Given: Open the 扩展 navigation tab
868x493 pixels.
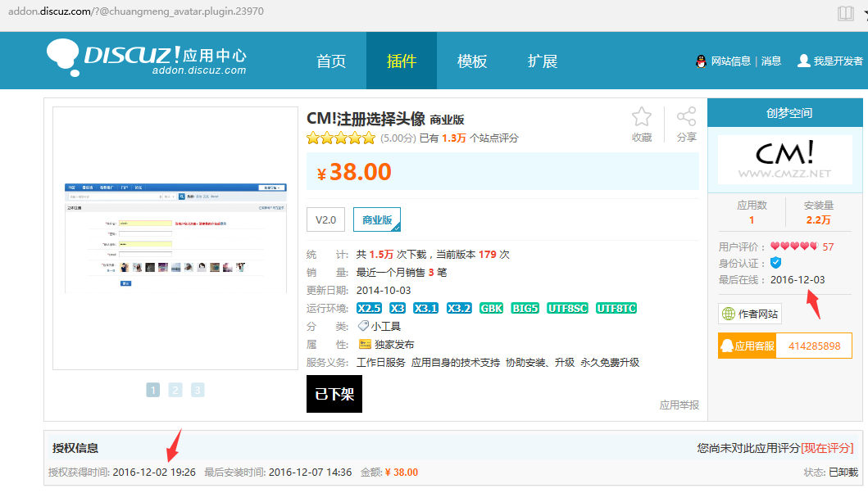Looking at the screenshot, I should [x=543, y=61].
